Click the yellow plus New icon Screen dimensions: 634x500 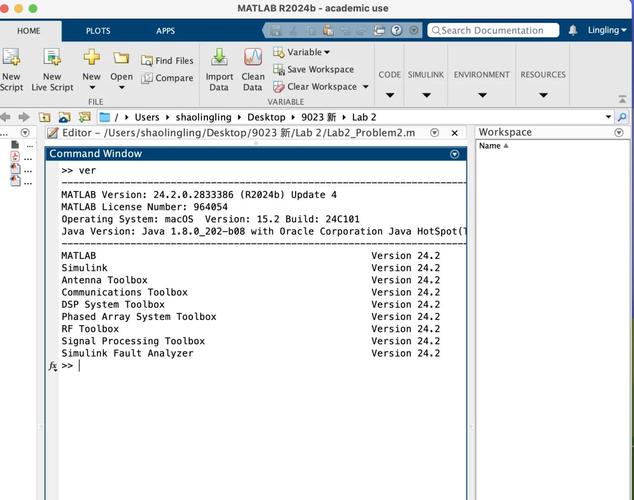(x=92, y=57)
